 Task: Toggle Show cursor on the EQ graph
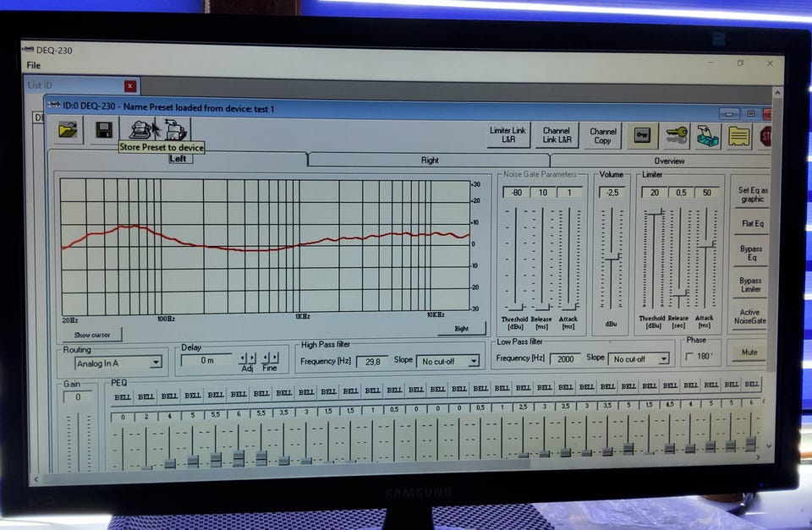click(92, 335)
